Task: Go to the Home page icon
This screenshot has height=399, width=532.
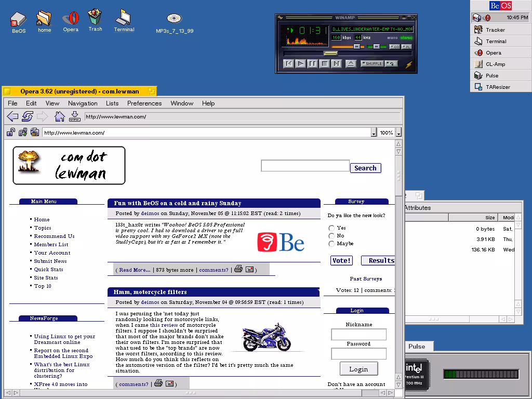Action: [x=60, y=116]
